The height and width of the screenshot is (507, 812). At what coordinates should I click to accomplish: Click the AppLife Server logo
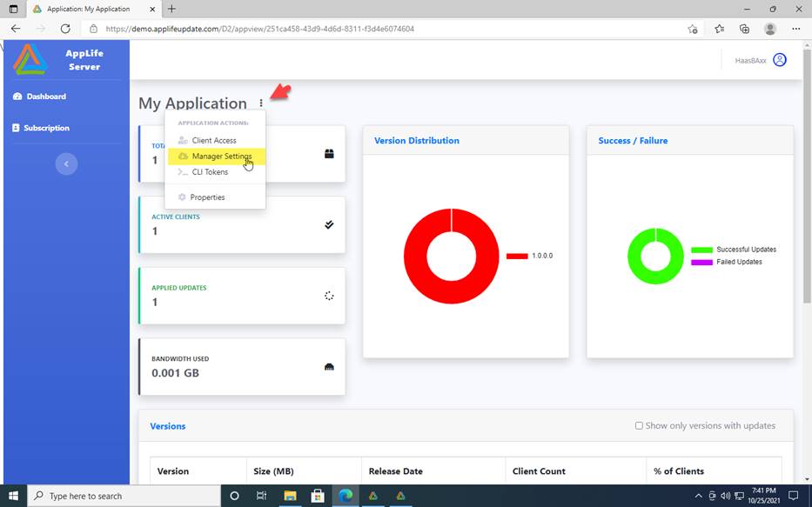tap(30, 59)
